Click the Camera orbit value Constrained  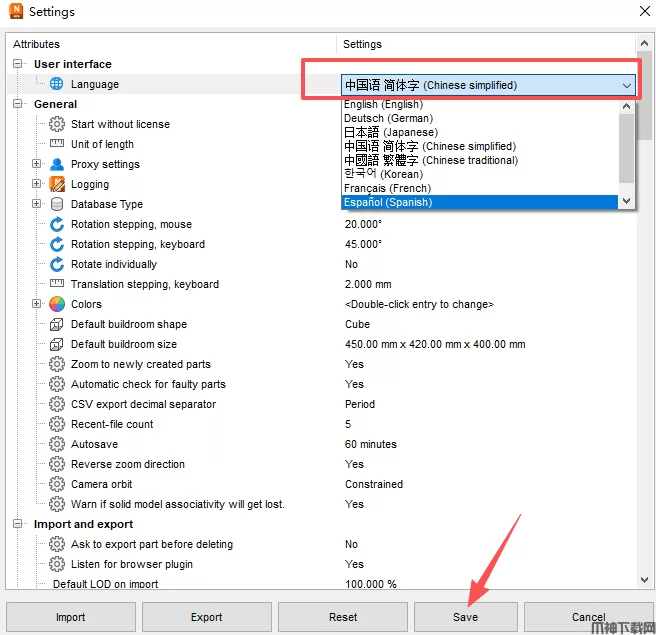pos(374,484)
